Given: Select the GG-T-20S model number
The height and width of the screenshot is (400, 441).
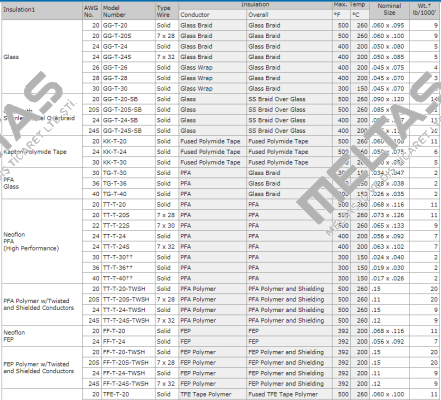Looking at the screenshot, I should point(117,36).
